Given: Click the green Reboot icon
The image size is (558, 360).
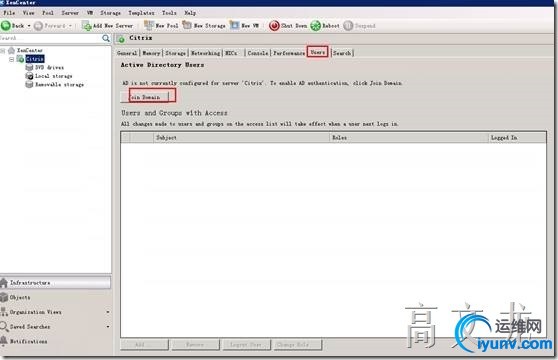Looking at the screenshot, I should [x=315, y=26].
